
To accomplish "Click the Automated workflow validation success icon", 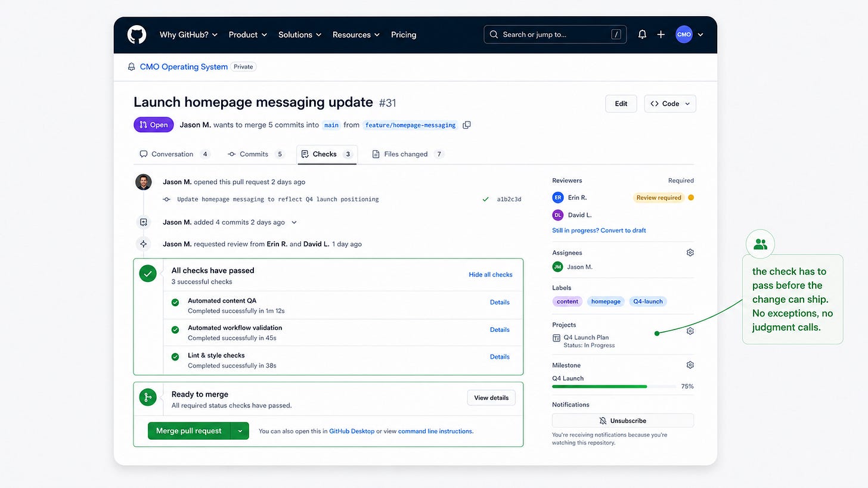I will pos(175,330).
